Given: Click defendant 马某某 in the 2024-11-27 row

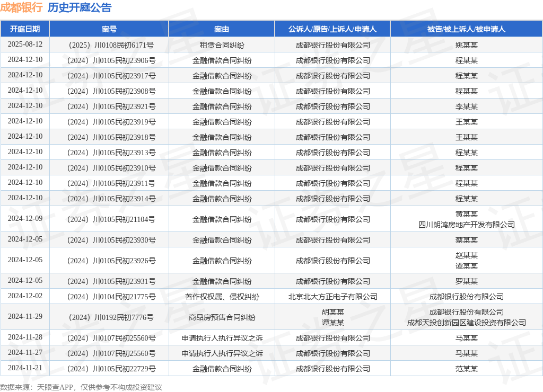Looking at the screenshot, I should (467, 354).
